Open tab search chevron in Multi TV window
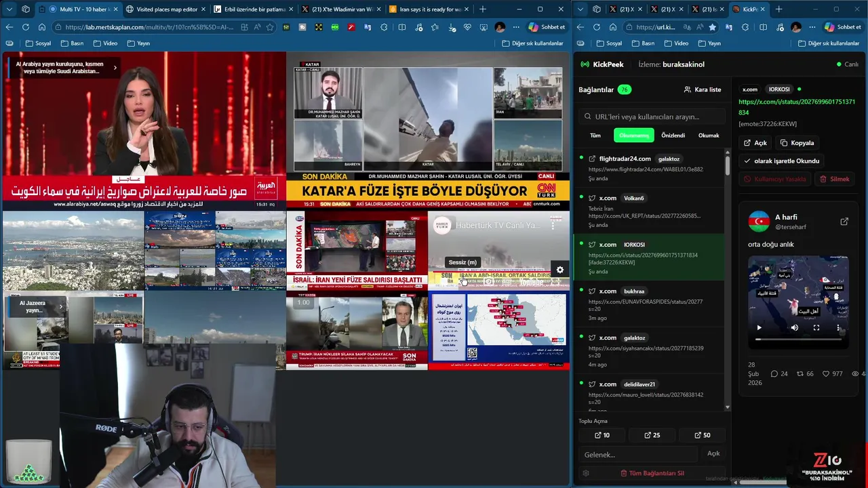 point(9,9)
